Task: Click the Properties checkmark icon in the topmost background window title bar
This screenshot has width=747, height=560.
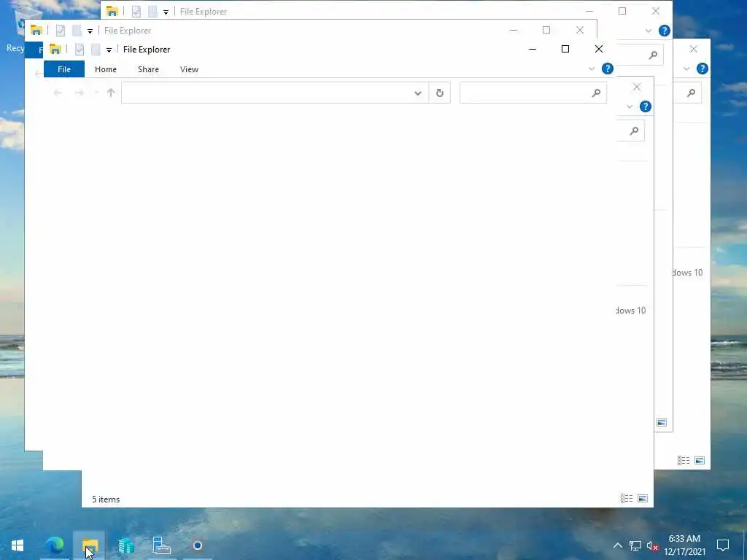Action: click(x=136, y=12)
